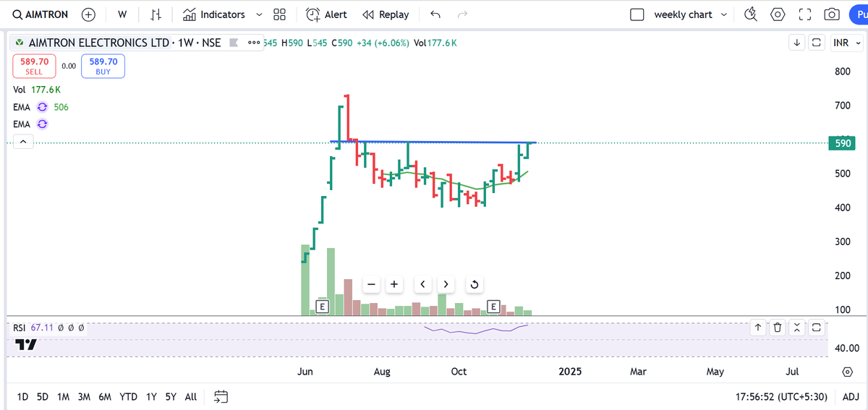Take a chart snapshot with camera icon
The width and height of the screenshot is (868, 410).
tap(833, 14)
